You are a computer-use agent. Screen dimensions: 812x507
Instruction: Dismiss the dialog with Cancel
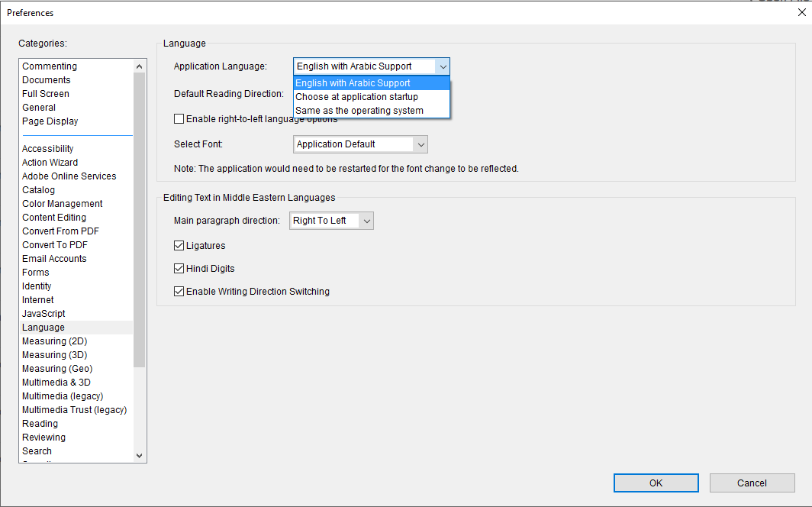752,483
